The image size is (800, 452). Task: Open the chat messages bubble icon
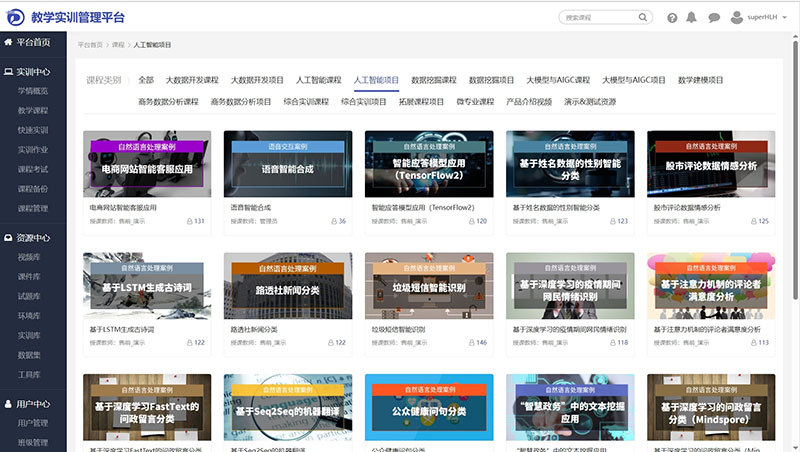[x=714, y=18]
